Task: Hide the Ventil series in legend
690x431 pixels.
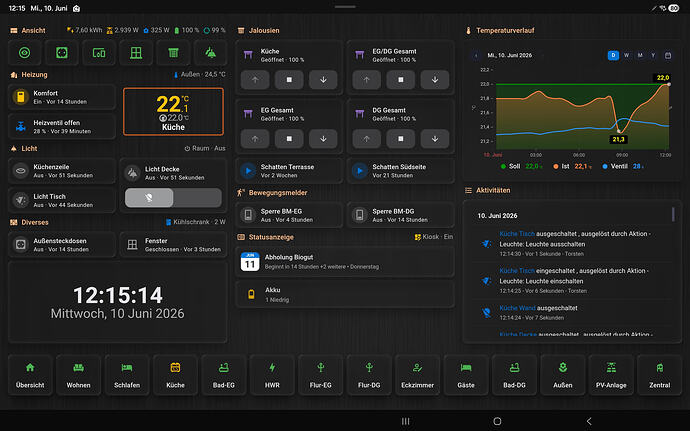Action: pos(623,166)
